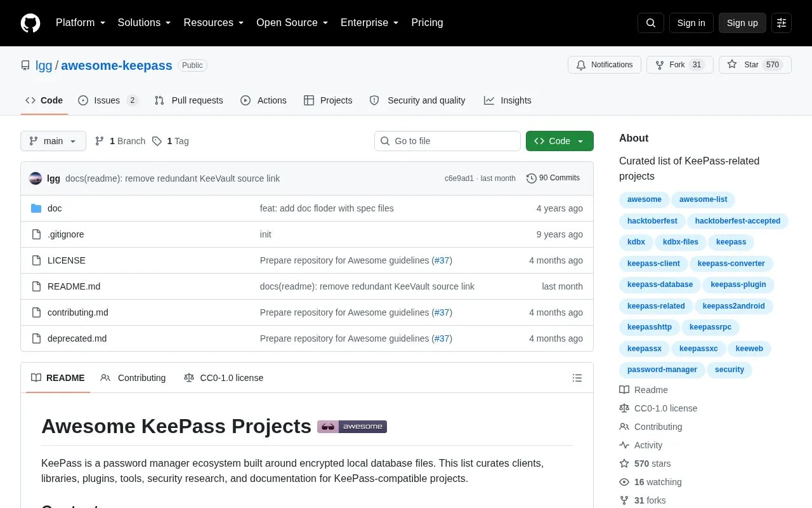Expand the Open Source menu

point(292,23)
